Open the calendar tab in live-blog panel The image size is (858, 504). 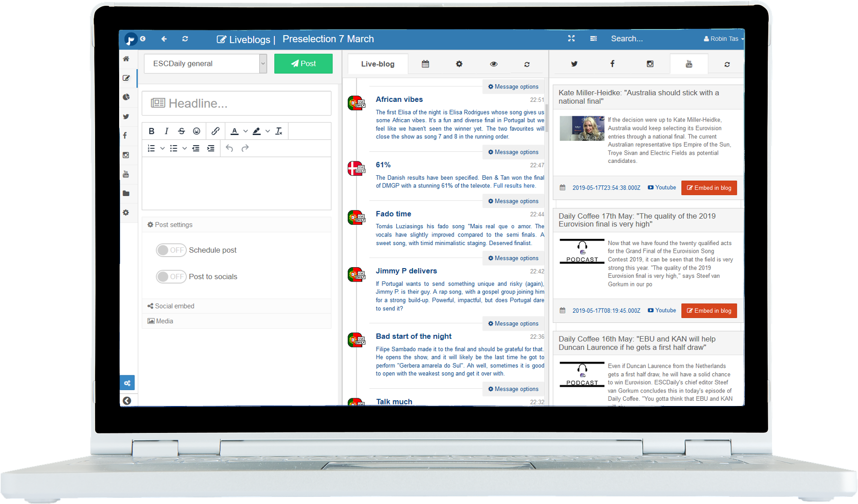point(425,64)
